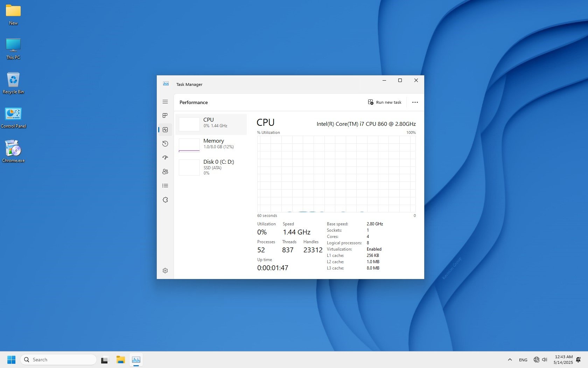Screen dimensions: 588x368
Task: Open File Explorer from the taskbar
Action: (121, 360)
